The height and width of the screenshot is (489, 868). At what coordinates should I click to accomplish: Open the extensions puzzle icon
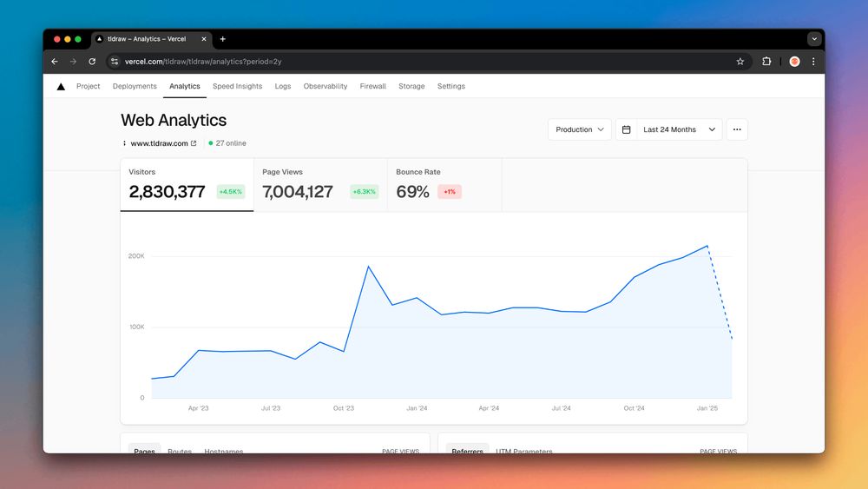(x=766, y=62)
